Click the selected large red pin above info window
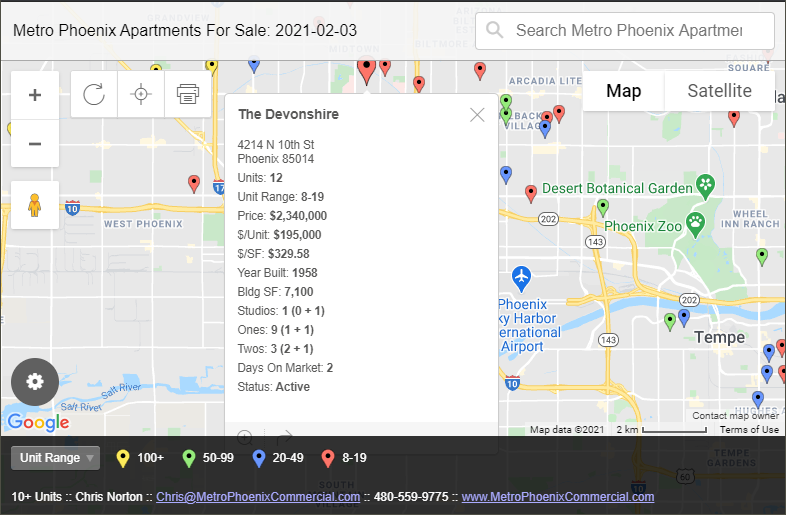Viewport: 786px width, 515px height. 366,71
